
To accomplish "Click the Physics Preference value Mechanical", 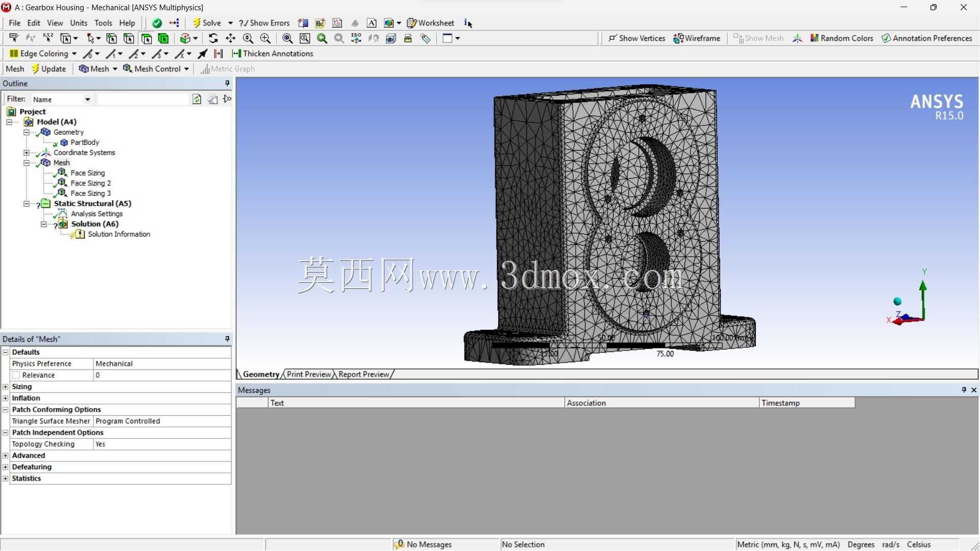I will pos(162,364).
